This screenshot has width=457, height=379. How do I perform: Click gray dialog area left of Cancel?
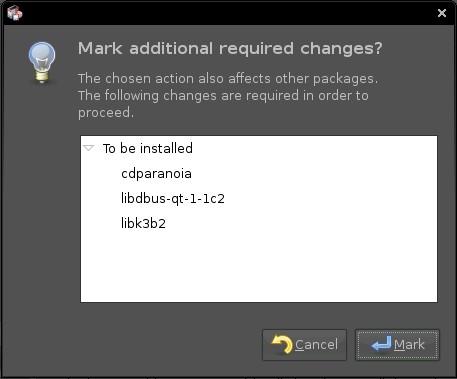tap(167, 345)
